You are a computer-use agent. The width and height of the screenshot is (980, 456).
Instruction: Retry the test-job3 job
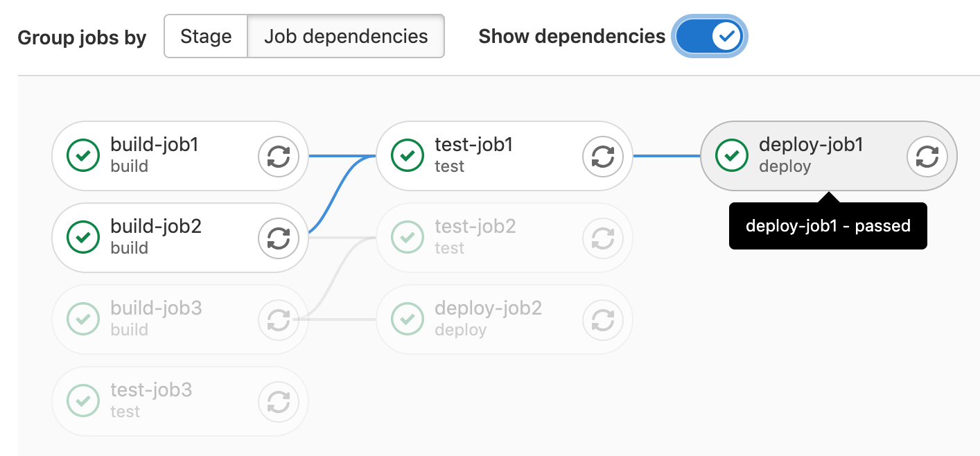point(279,401)
